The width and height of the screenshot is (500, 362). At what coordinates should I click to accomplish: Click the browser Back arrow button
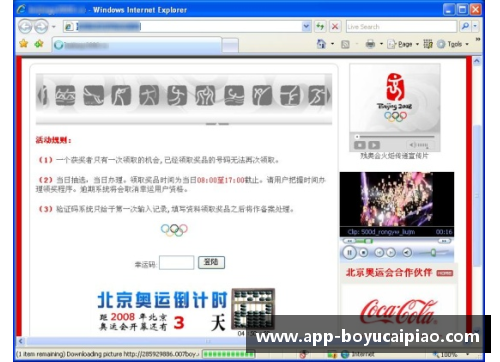(25, 27)
